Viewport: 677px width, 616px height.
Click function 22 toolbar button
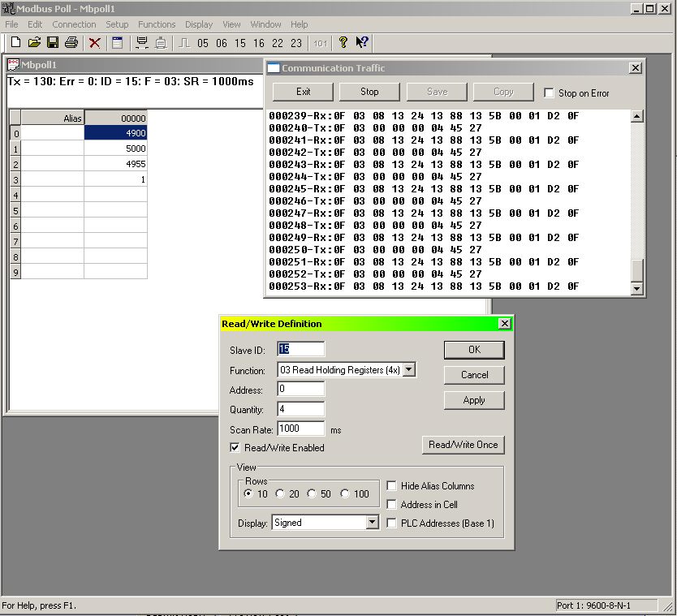[277, 43]
